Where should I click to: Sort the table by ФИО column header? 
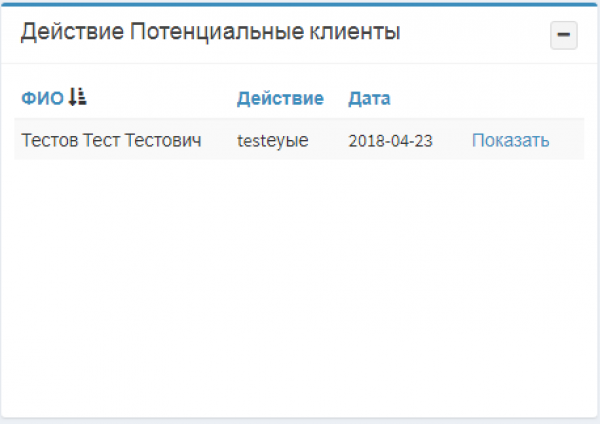pyautogui.click(x=42, y=98)
